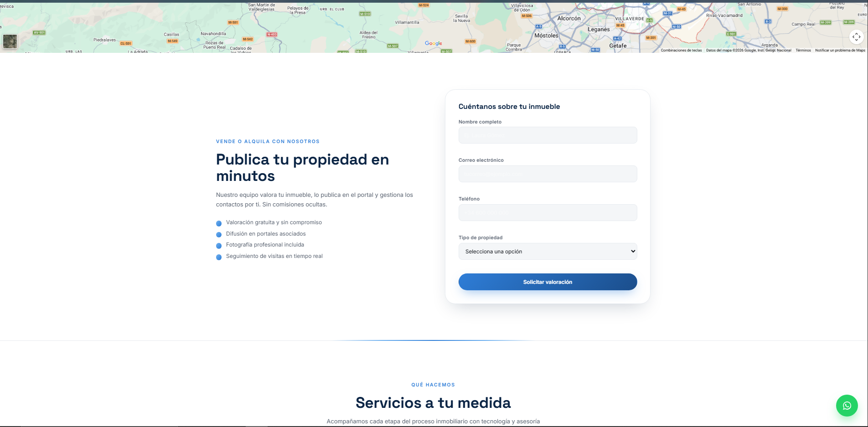The height and width of the screenshot is (427, 868).
Task: Click Cuéntanos sobre tu inmueble heading
Action: pyautogui.click(x=509, y=107)
